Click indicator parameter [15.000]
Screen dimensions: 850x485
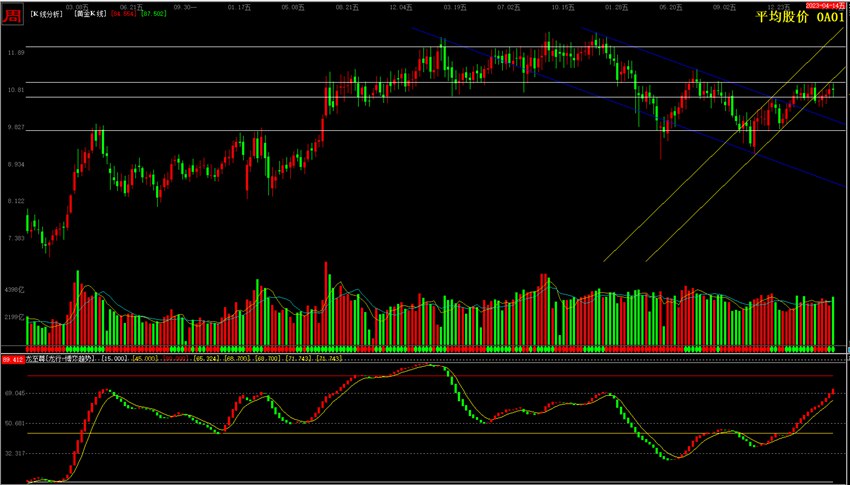115,358
